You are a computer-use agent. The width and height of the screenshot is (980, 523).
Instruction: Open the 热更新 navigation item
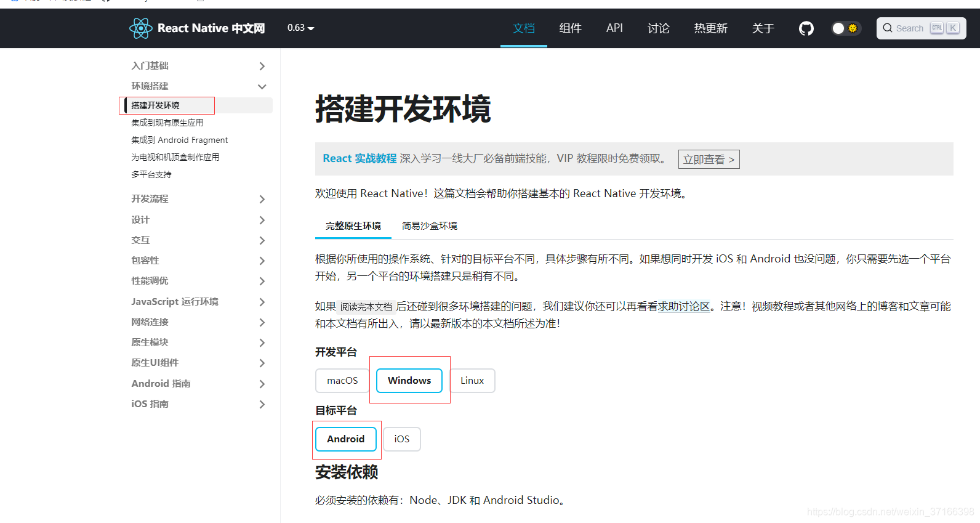coord(710,28)
